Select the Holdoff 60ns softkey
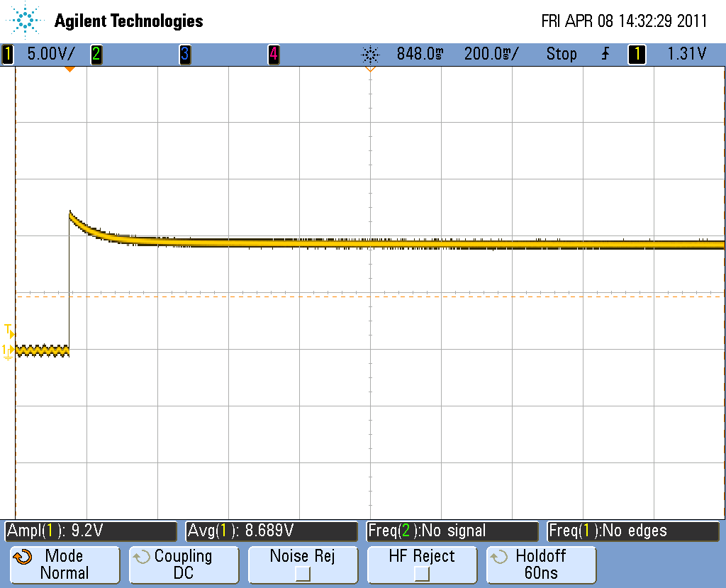Viewport: 726px width, 588px height. click(541, 565)
